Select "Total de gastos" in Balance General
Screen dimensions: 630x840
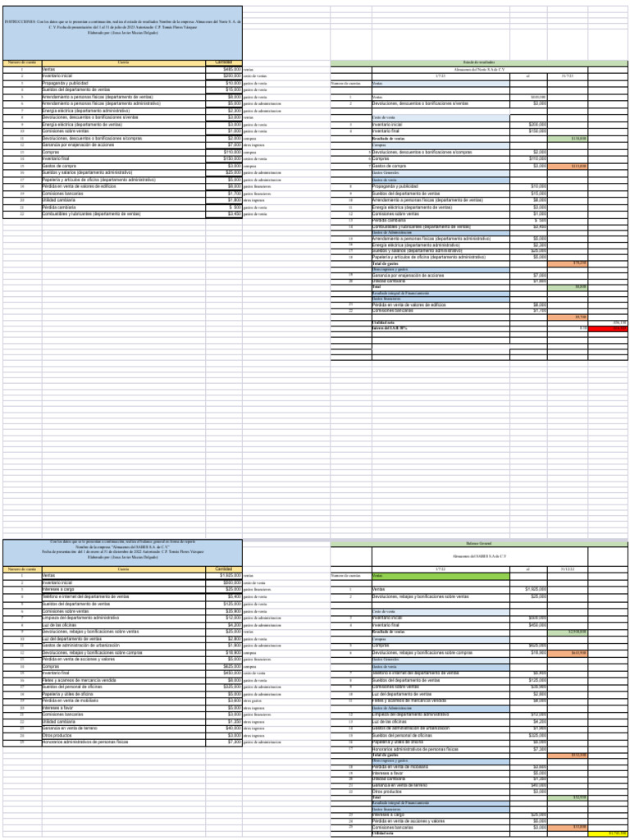(x=386, y=755)
